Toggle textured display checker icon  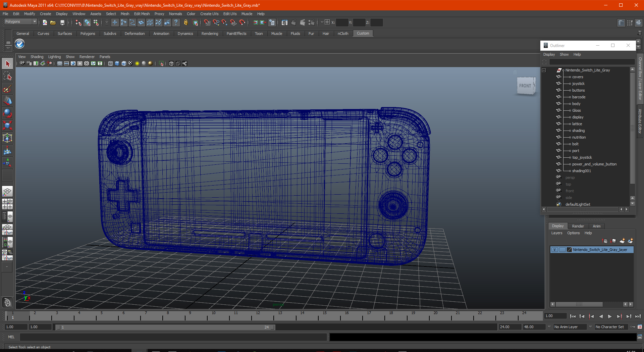(130, 63)
